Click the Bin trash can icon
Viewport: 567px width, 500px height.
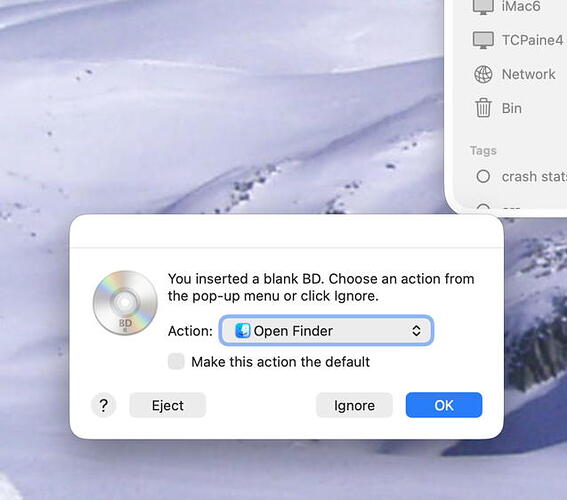483,108
